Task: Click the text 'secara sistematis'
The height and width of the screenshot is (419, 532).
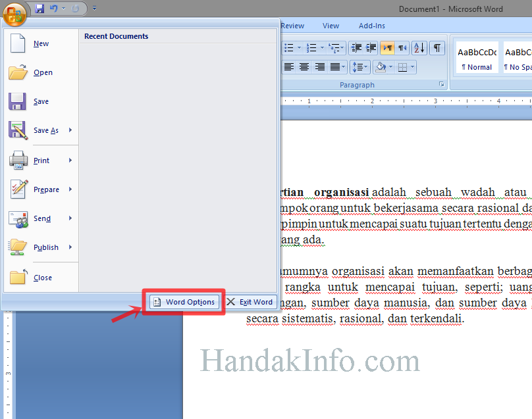Action: 290,318
